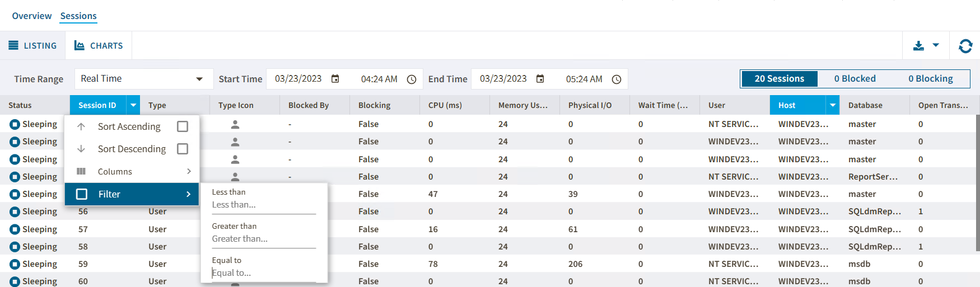980x287 pixels.
Task: Open the Start Time calendar picker
Action: pyautogui.click(x=335, y=79)
